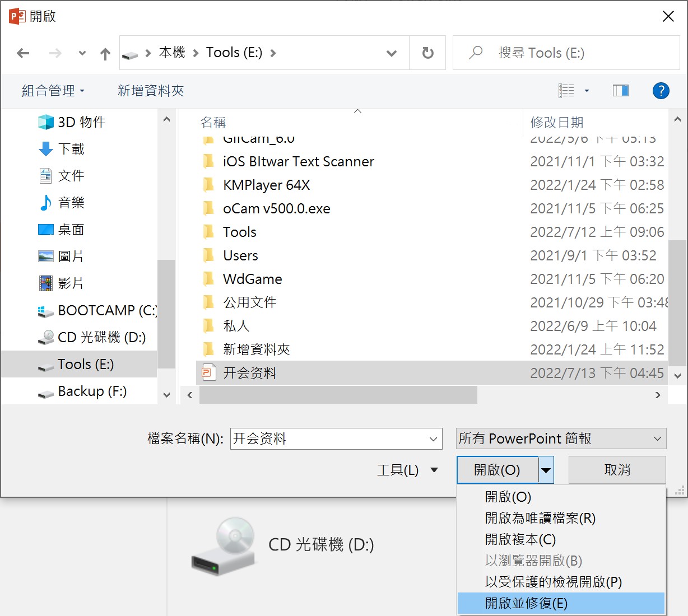Viewport: 688px width, 616px height.
Task: Click the back navigation arrow
Action: pyautogui.click(x=23, y=53)
